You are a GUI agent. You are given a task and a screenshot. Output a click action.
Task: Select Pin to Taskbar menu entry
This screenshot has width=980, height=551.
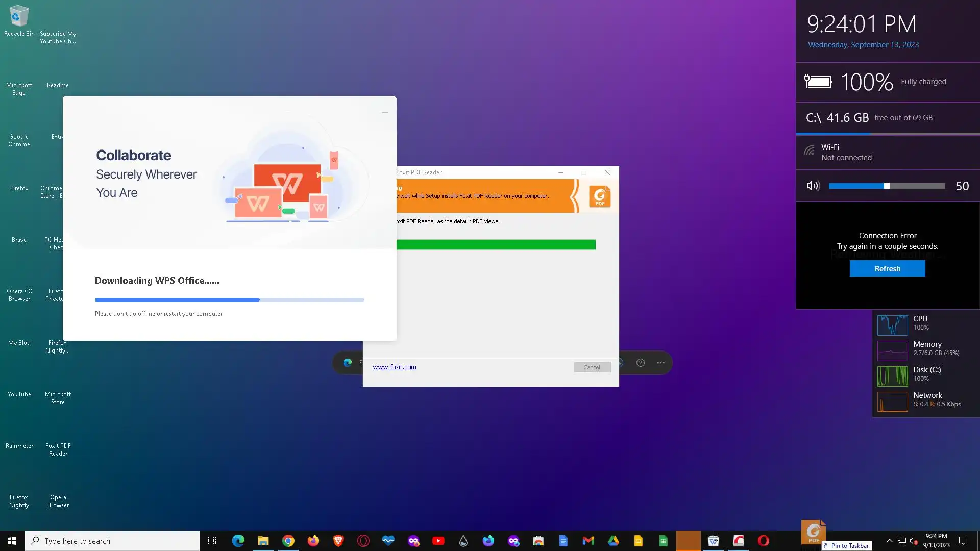point(849,546)
